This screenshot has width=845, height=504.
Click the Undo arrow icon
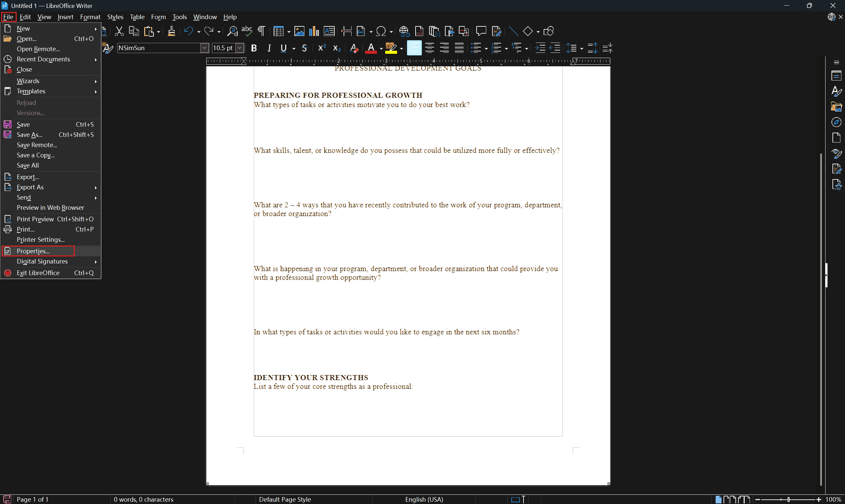(x=188, y=31)
